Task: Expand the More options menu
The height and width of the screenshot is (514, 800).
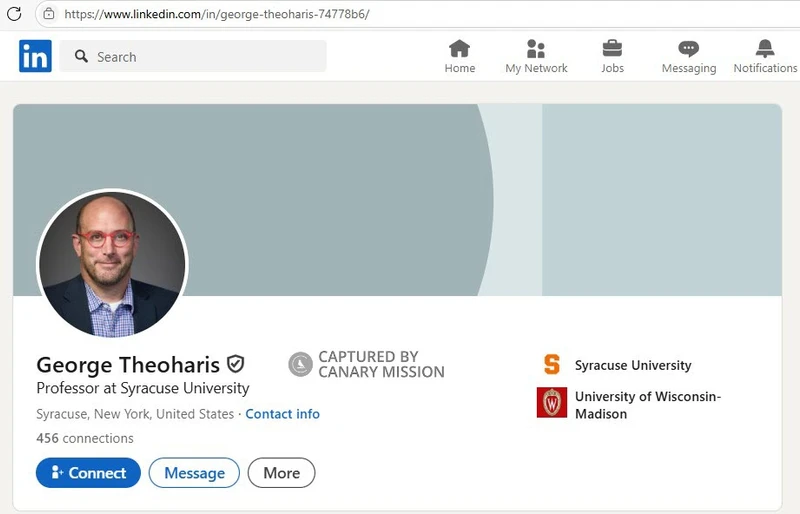Action: (x=281, y=473)
